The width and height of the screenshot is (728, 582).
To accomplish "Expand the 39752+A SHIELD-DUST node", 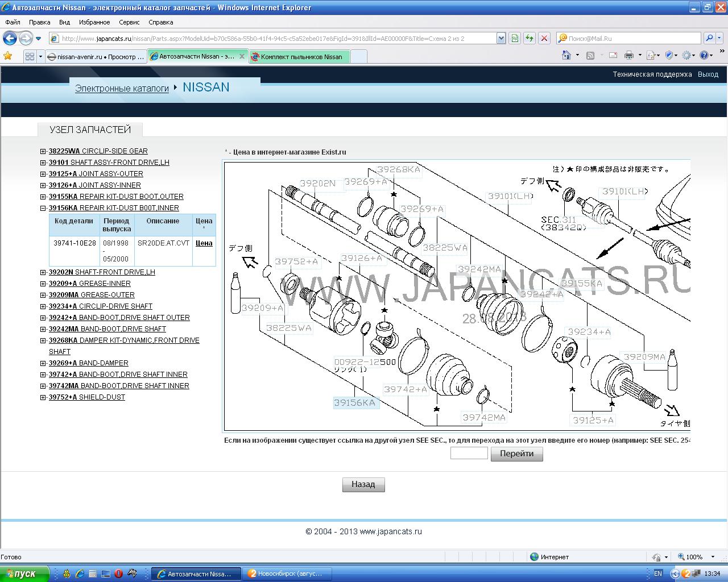I will pyautogui.click(x=43, y=397).
